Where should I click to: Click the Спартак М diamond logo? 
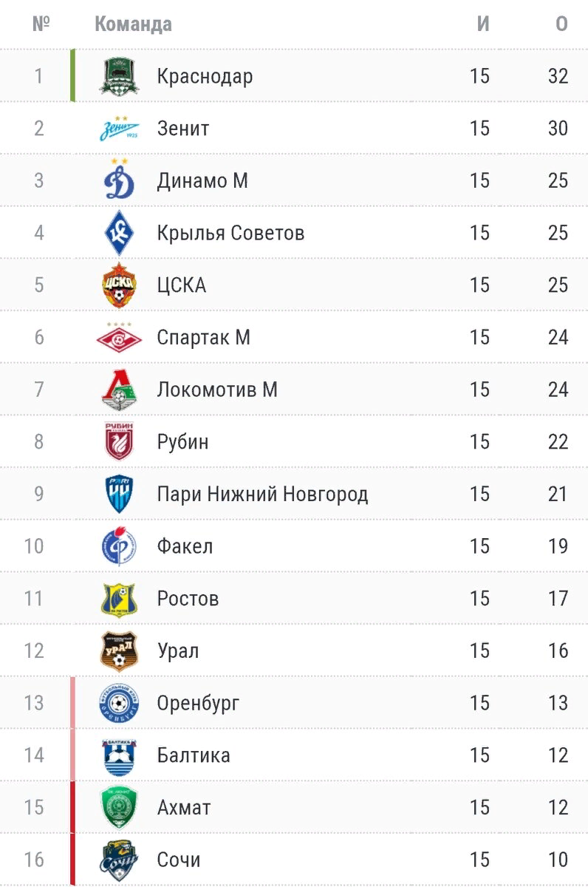click(119, 338)
